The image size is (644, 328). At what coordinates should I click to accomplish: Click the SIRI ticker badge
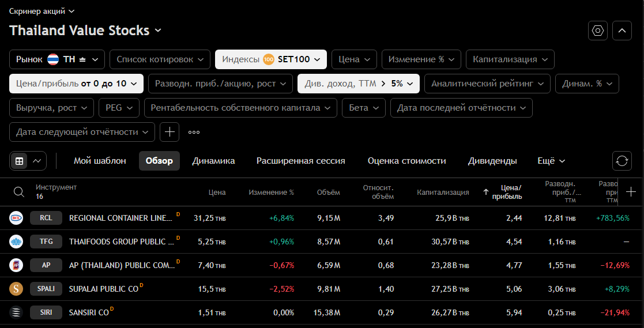[x=46, y=312]
